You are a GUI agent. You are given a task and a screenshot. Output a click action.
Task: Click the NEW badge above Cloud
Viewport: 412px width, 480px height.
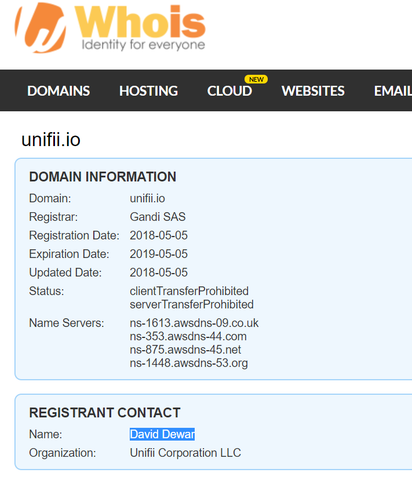[x=256, y=79]
